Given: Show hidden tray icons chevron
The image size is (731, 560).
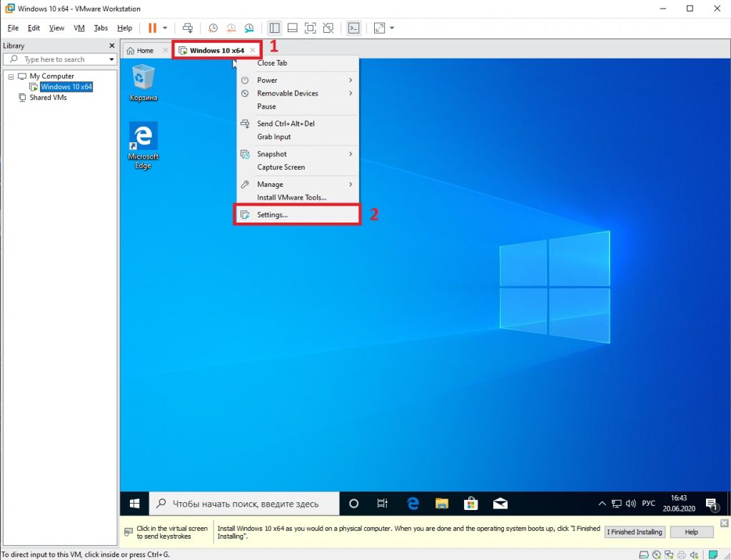Looking at the screenshot, I should (x=602, y=504).
